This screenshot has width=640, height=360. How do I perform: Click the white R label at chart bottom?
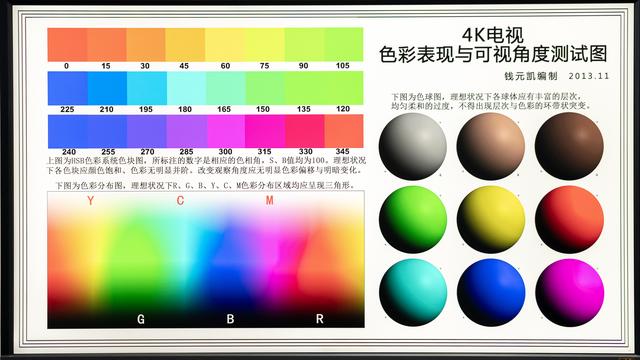(320, 319)
